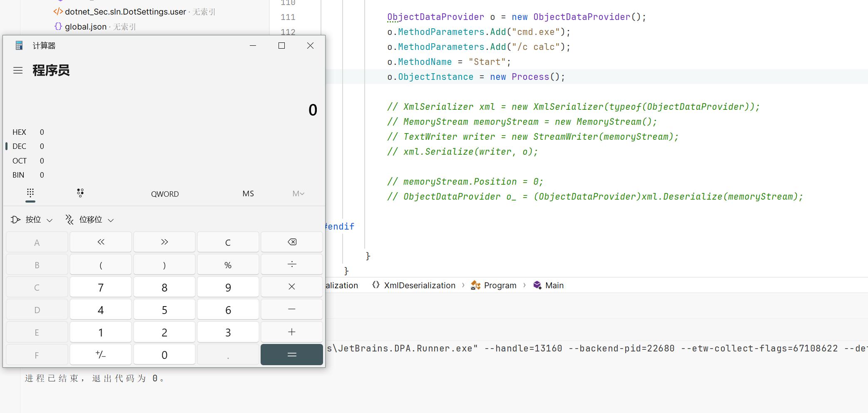868x413 pixels.
Task: Click the Main breadcrumb label
Action: click(x=555, y=285)
